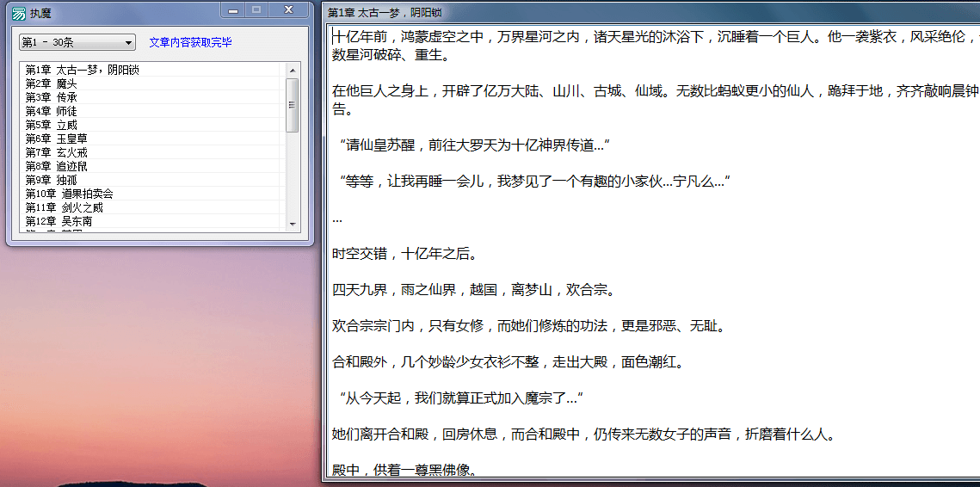Click the line 欢合宗宗门内，只有女修
The height and width of the screenshot is (487, 980).
point(529,327)
